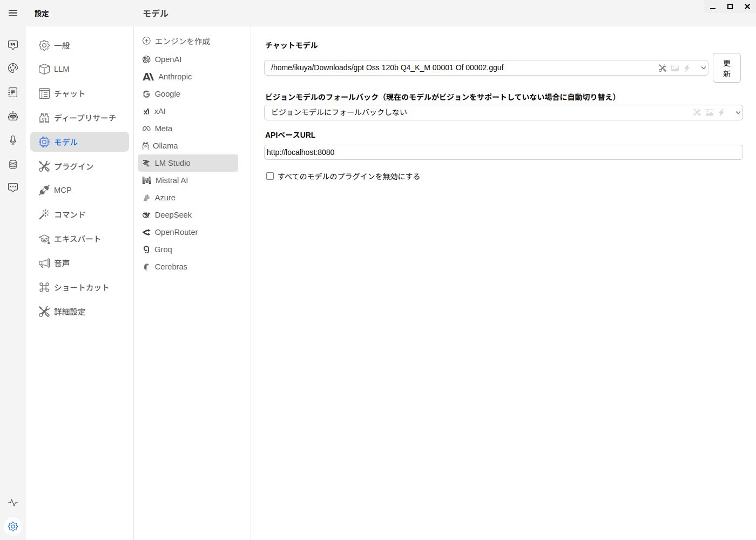This screenshot has height=540, width=756.
Task: Click the activity pulse icon
Action: pyautogui.click(x=13, y=503)
